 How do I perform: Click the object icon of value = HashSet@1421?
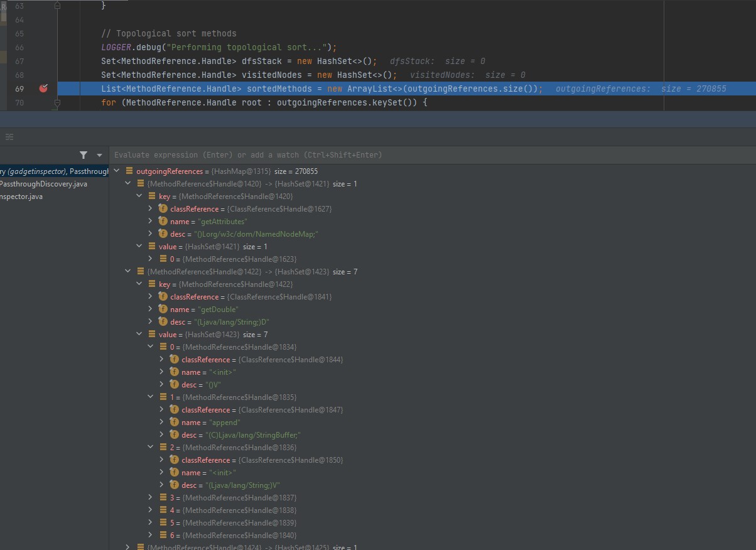[x=152, y=246]
